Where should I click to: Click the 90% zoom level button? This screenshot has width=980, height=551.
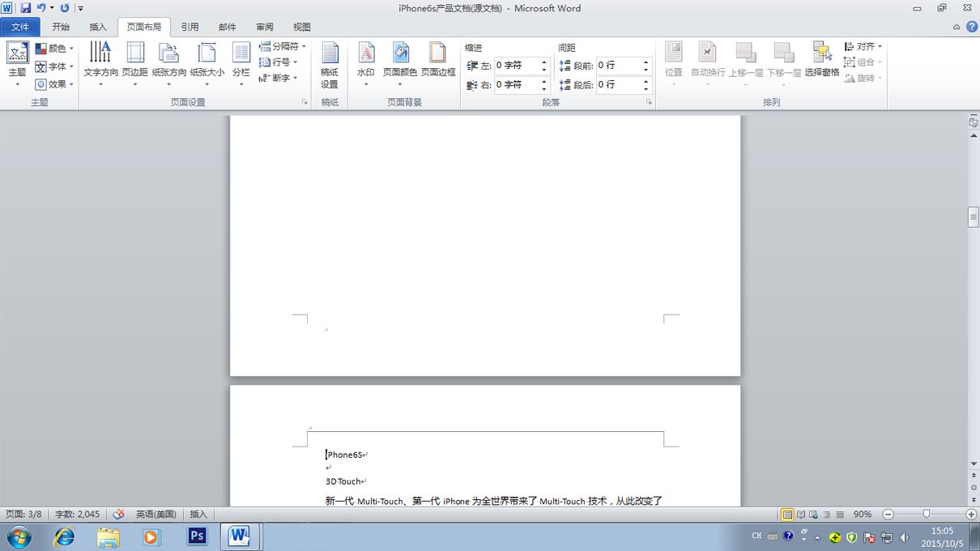[863, 515]
